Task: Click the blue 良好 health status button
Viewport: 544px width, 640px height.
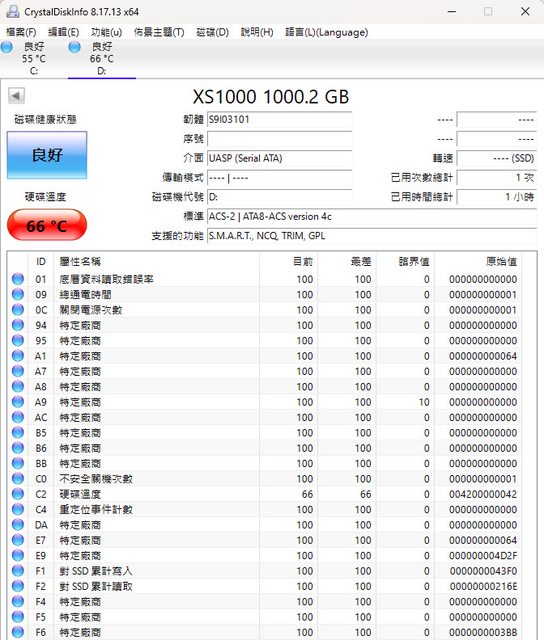Action: [47, 155]
